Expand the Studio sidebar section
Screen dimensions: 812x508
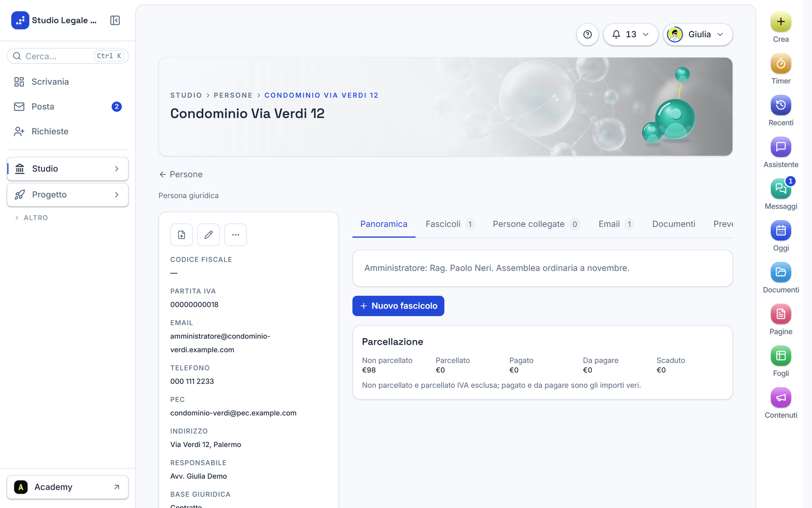(68, 169)
